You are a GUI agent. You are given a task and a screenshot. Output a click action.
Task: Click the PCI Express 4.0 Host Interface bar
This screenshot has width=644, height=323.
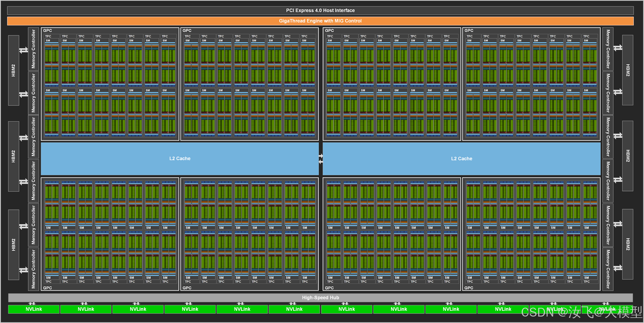[320, 11]
